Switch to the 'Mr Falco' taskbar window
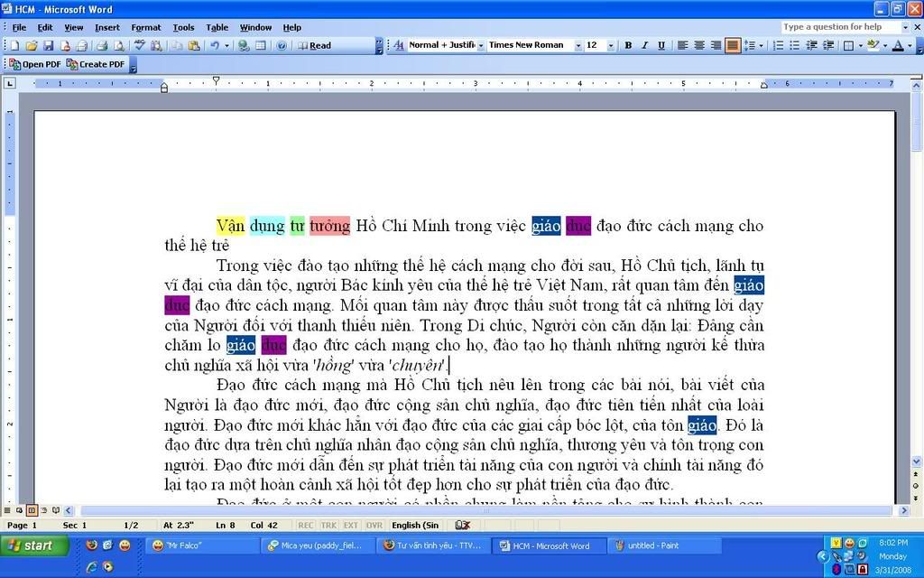Image resolution: width=924 pixels, height=578 pixels. pyautogui.click(x=203, y=545)
